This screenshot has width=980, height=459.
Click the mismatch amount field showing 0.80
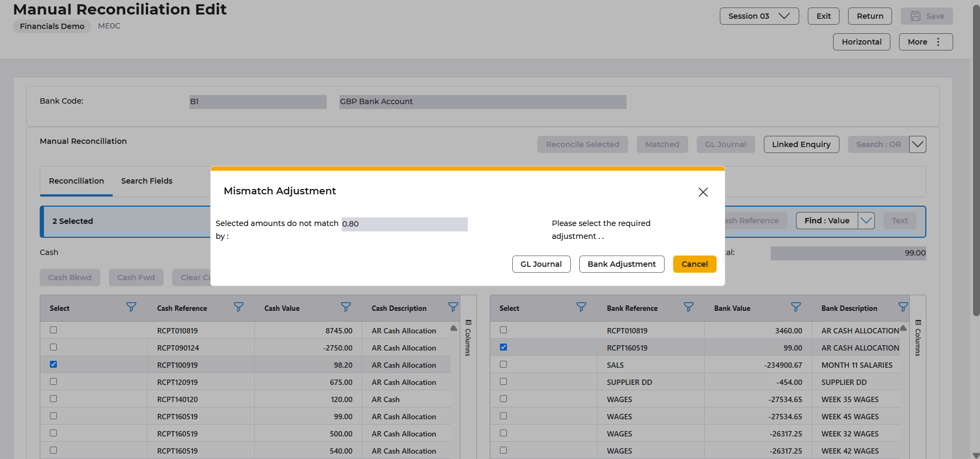point(404,224)
